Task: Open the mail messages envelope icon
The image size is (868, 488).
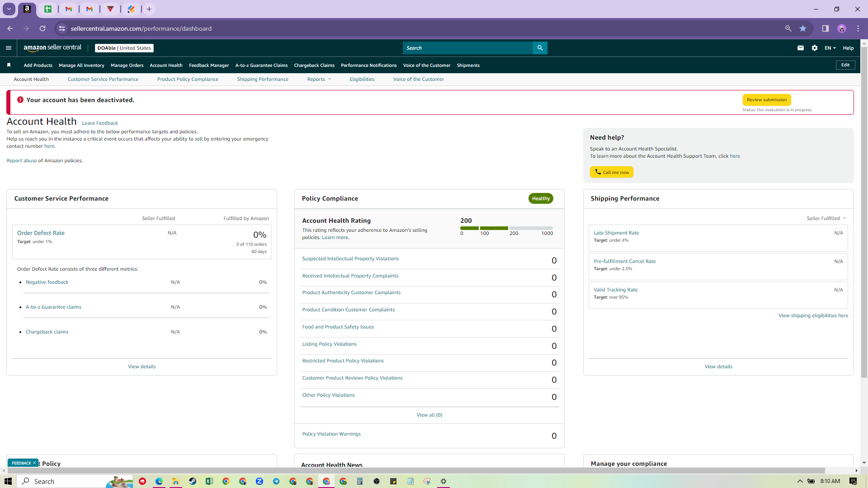Action: tap(801, 48)
